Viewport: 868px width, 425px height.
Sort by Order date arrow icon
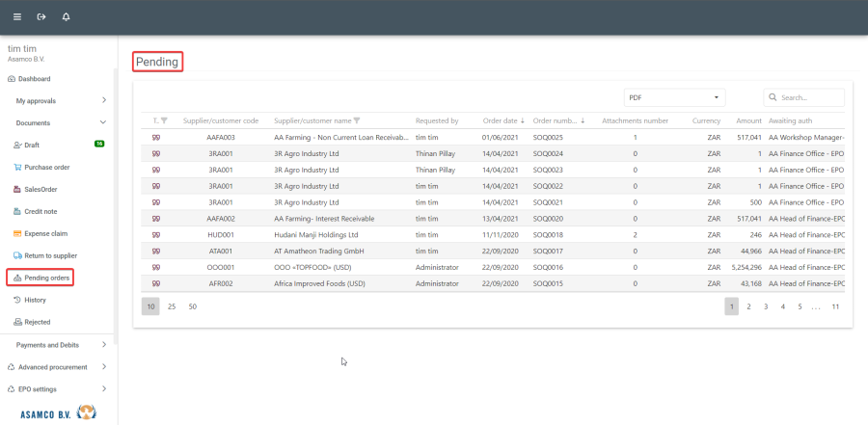523,120
